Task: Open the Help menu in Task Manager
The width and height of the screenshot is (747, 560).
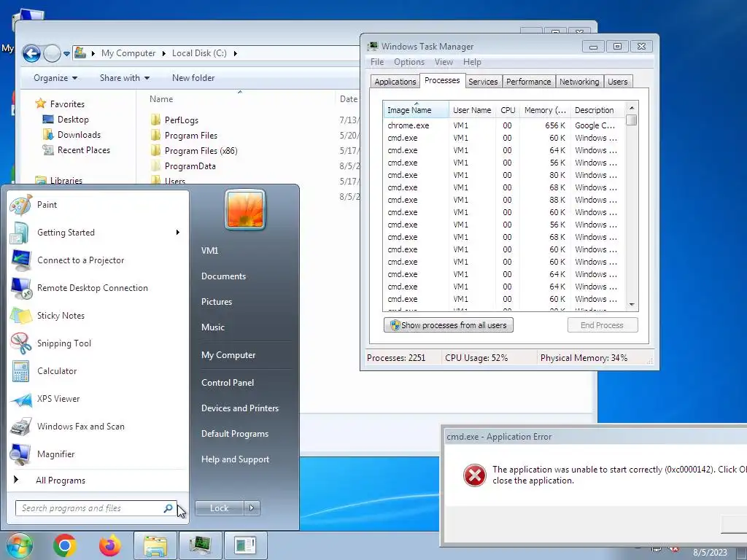Action: point(472,62)
